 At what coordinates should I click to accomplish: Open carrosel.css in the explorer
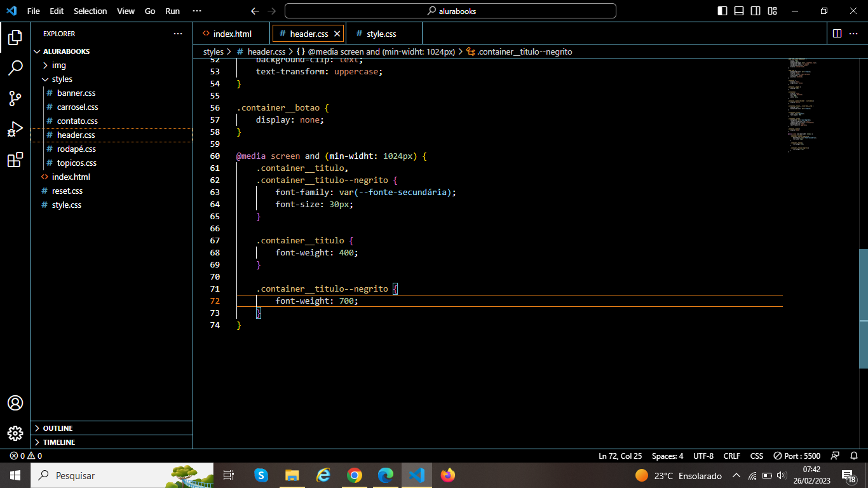click(x=111, y=107)
